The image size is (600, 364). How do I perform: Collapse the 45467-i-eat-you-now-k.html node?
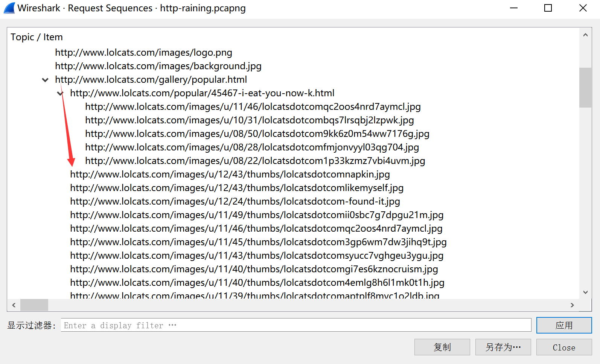click(60, 93)
